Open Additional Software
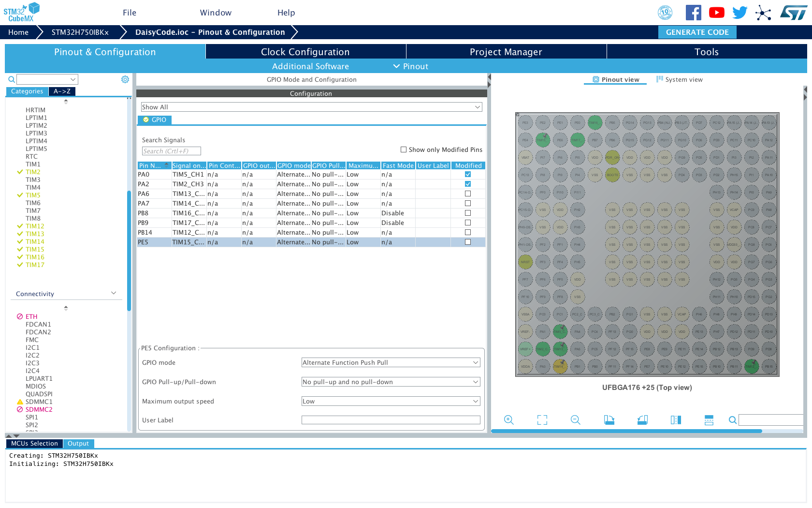Viewport: 812px width, 508px height. coord(310,66)
